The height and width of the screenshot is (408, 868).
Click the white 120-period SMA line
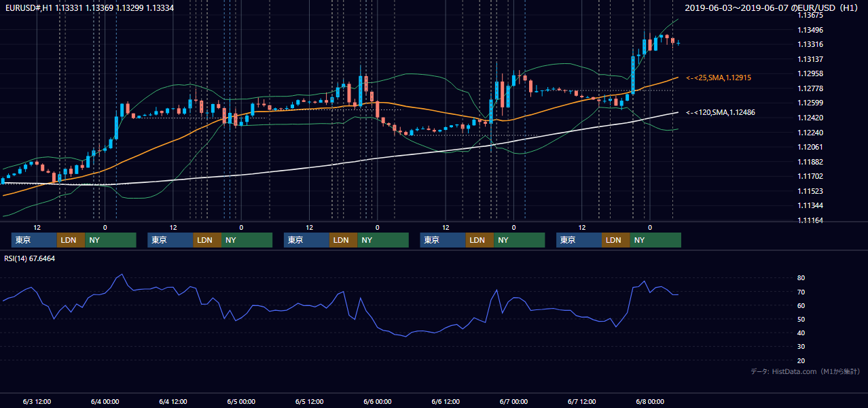340,163
